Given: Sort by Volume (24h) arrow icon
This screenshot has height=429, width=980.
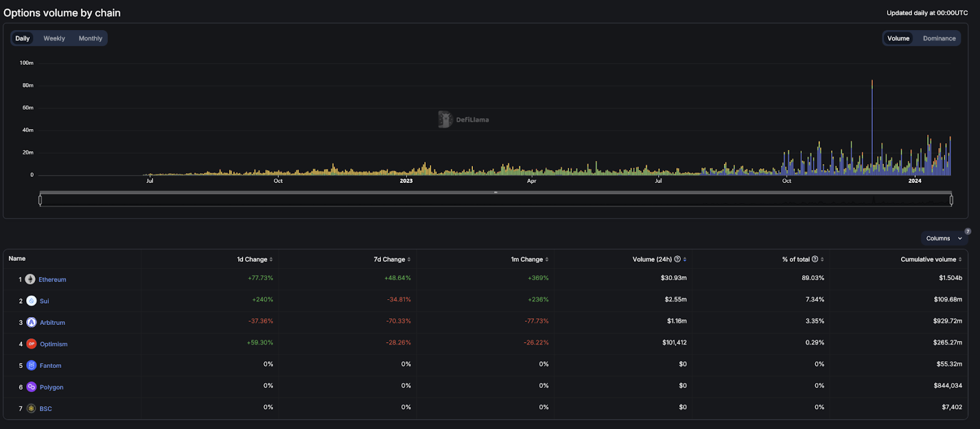Looking at the screenshot, I should click(684, 259).
